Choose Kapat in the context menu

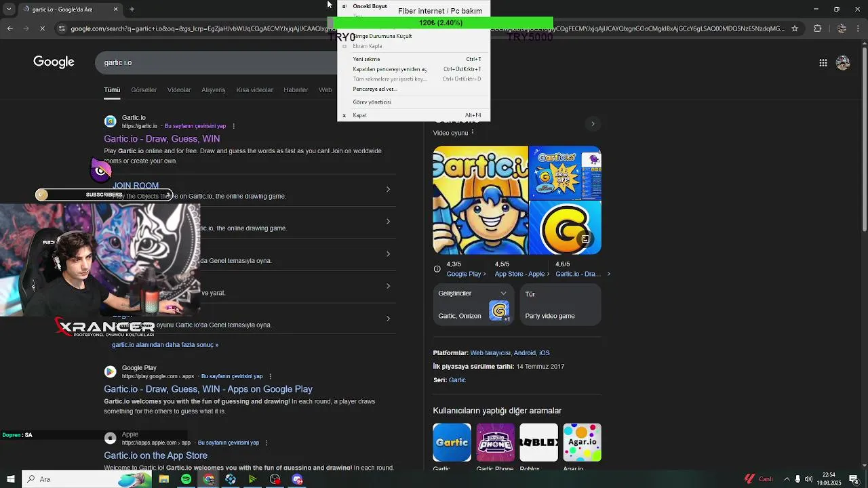click(x=414, y=115)
